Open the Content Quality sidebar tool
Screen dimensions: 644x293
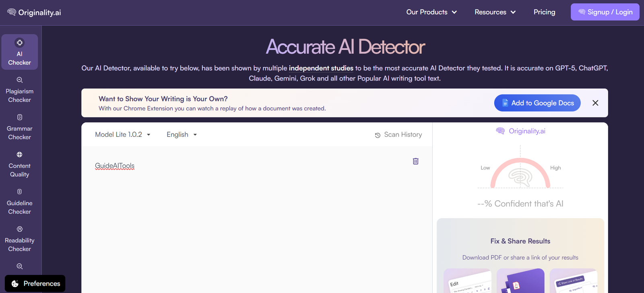pyautogui.click(x=20, y=164)
